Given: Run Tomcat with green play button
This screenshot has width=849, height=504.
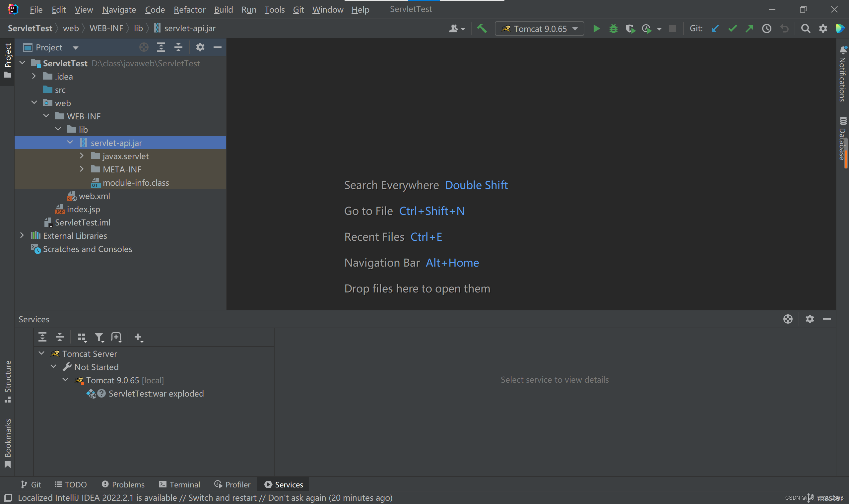Looking at the screenshot, I should [x=596, y=29].
